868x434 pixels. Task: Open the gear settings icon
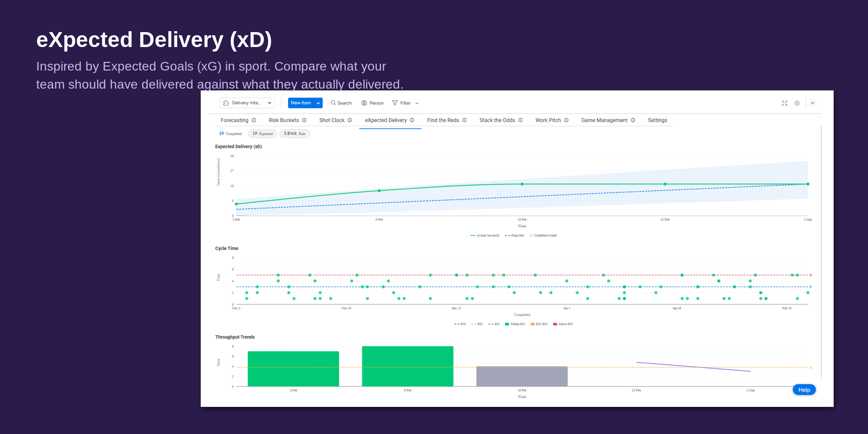coord(797,103)
